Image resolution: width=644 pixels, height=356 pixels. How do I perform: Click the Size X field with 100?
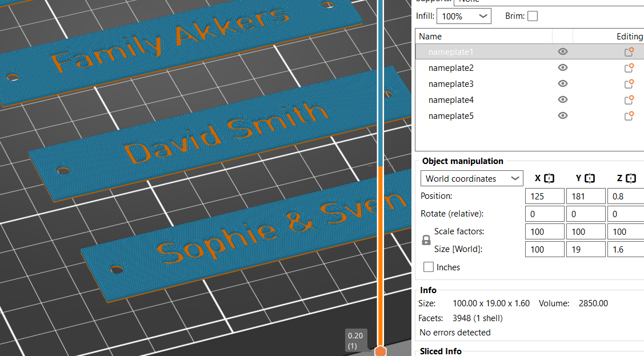(545, 249)
